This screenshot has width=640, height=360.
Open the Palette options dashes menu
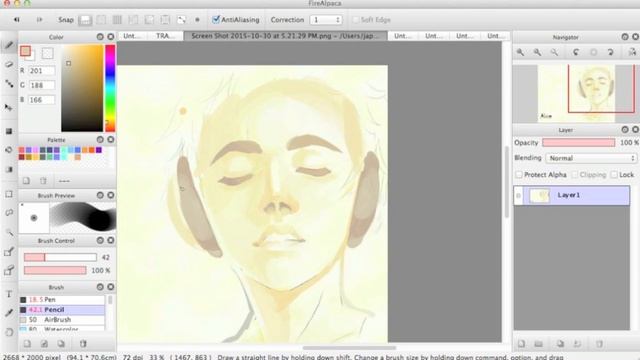tap(64, 181)
